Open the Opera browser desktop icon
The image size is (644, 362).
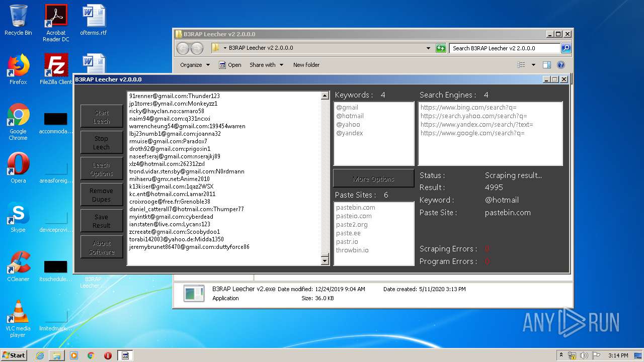[18, 168]
